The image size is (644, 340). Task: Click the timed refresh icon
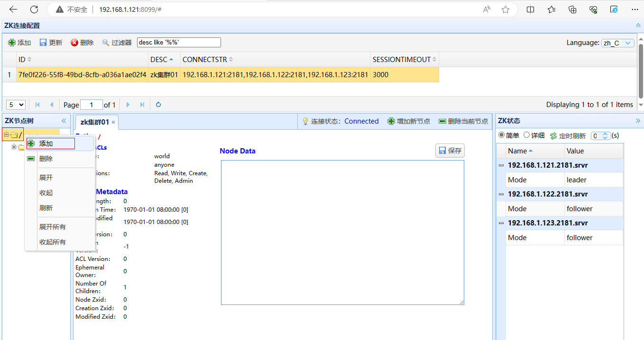pyautogui.click(x=553, y=136)
